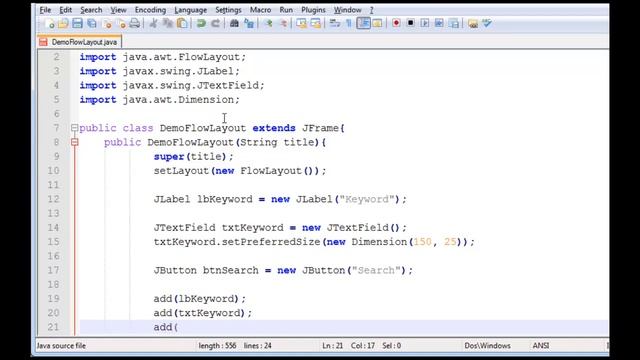Open the ? help menu
The image size is (640, 360).
click(371, 10)
